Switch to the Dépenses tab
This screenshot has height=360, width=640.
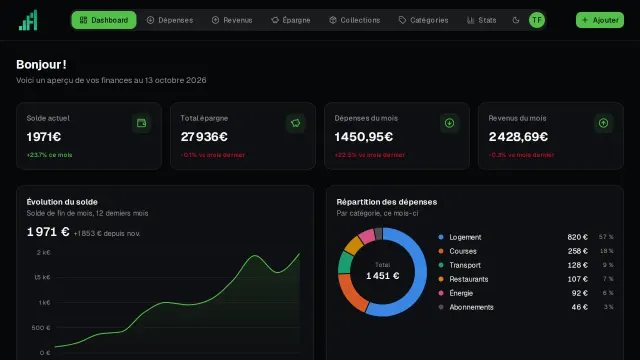point(170,20)
